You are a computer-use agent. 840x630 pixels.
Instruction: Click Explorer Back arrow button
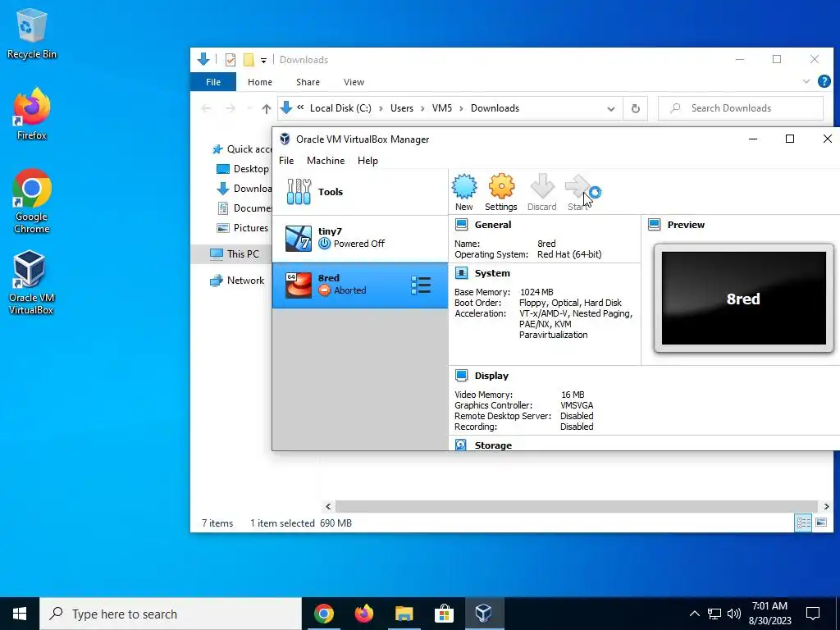pyautogui.click(x=206, y=109)
